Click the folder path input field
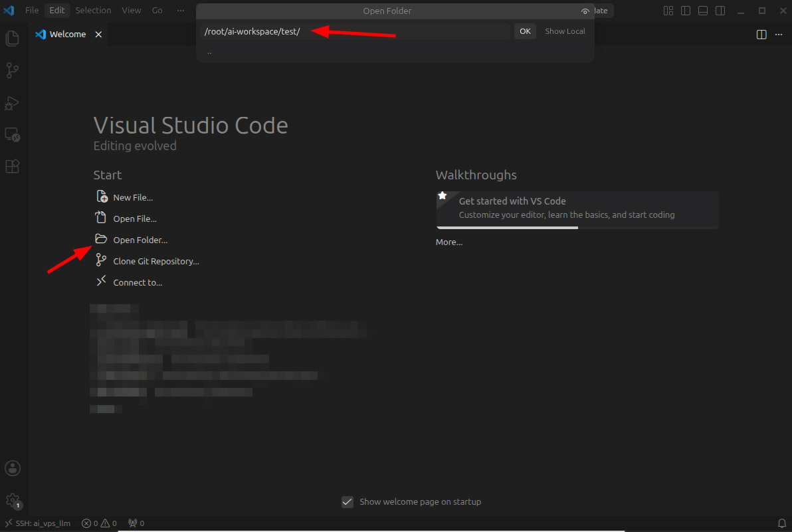Screen dimensions: 792x532 coord(355,31)
